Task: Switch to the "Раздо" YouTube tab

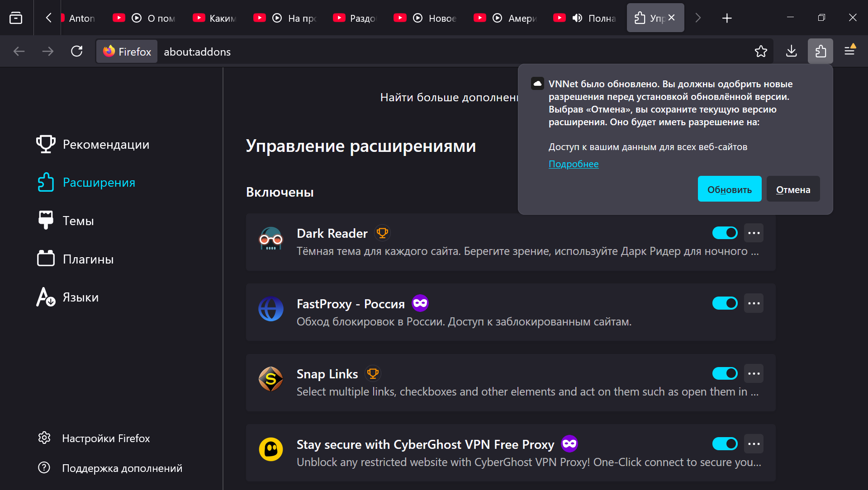Action: (355, 18)
